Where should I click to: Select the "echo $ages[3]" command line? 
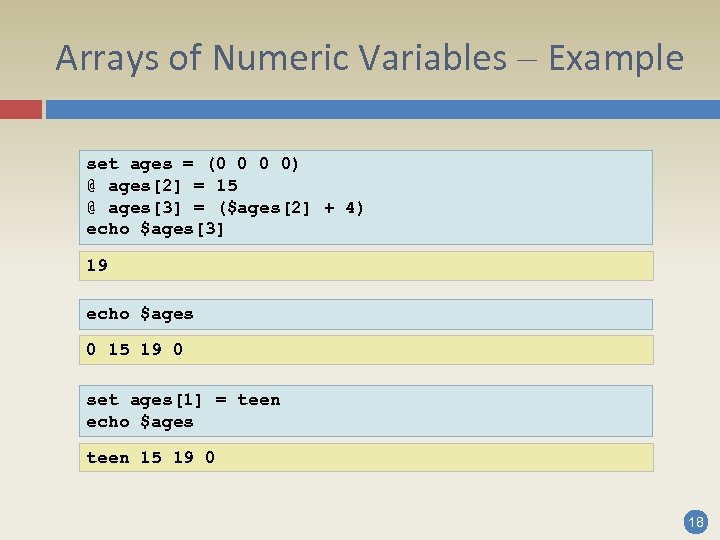pyautogui.click(x=156, y=230)
